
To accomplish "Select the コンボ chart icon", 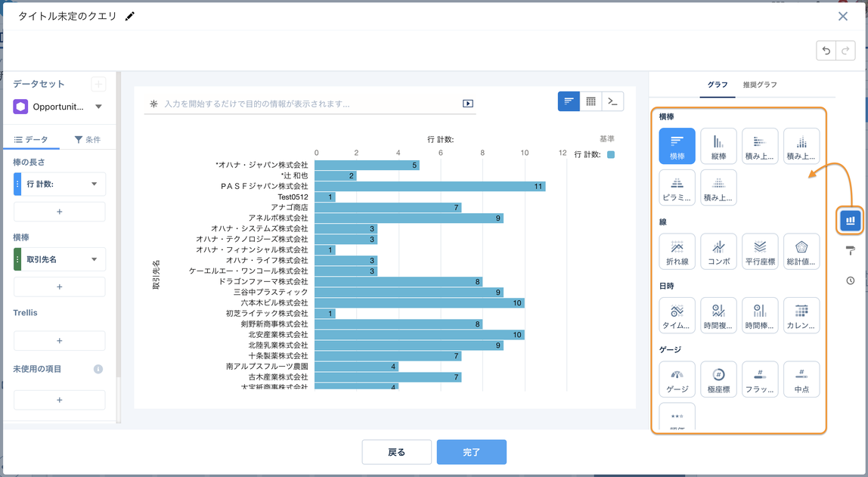I will coord(718,249).
